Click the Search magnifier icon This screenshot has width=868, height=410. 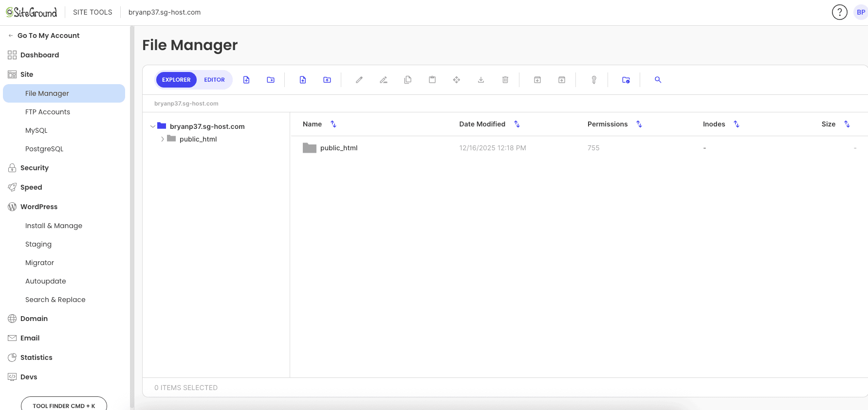[x=658, y=80]
